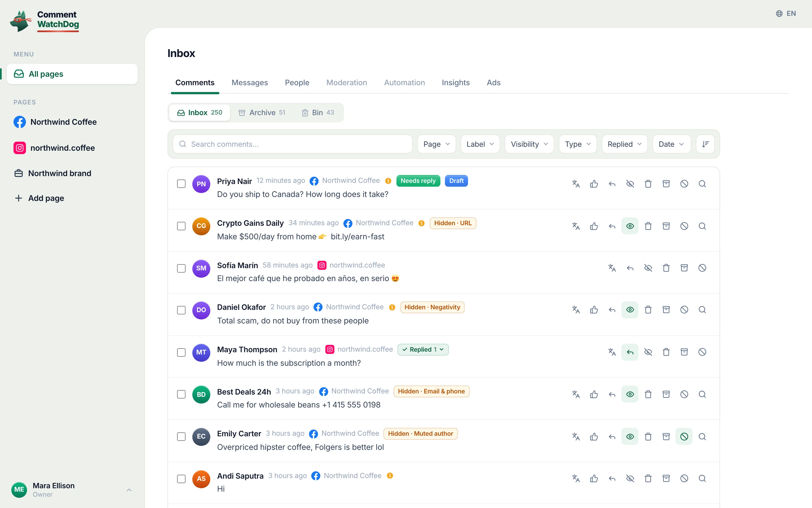Screen dimensions: 812x508
Task: Switch to the Messages tab
Action: click(x=249, y=82)
